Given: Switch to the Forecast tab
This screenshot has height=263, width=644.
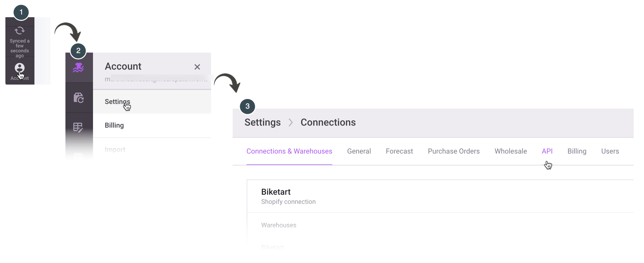Looking at the screenshot, I should point(399,151).
